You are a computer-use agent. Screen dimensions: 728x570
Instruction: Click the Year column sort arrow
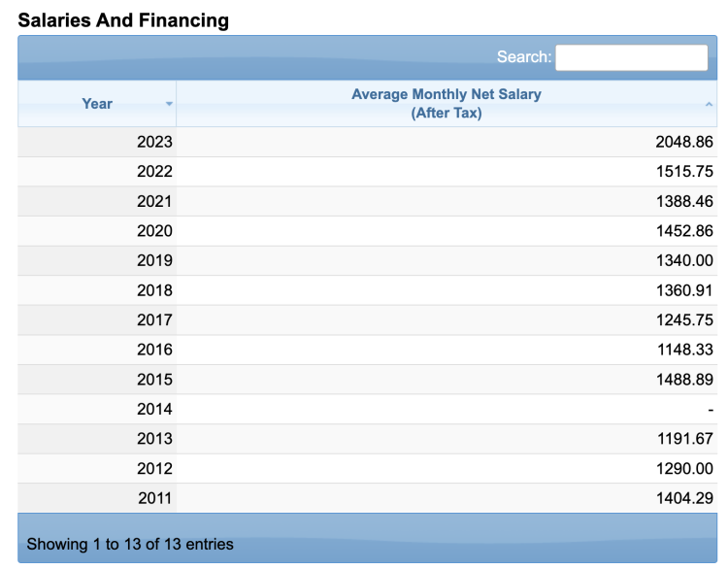(169, 104)
